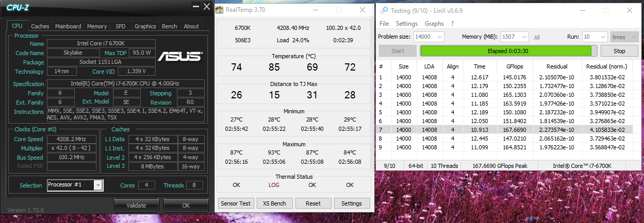Screen dimensions: 644x223
Task: Click the Time column header in LinX
Action: (480, 66)
